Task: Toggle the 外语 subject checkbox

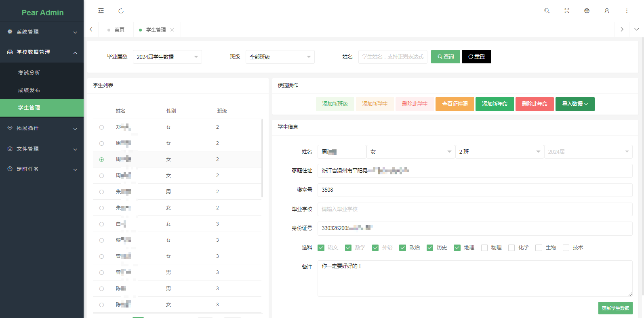Action: click(x=375, y=248)
